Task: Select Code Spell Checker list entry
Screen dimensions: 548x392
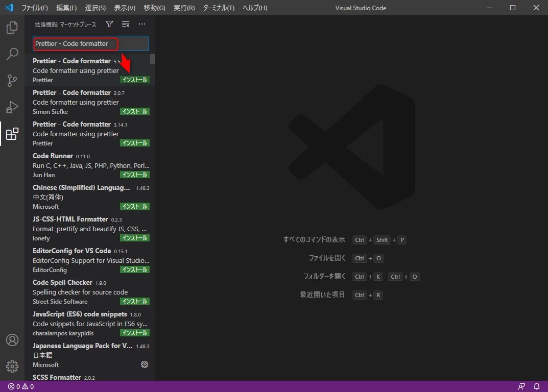Action: pos(90,292)
